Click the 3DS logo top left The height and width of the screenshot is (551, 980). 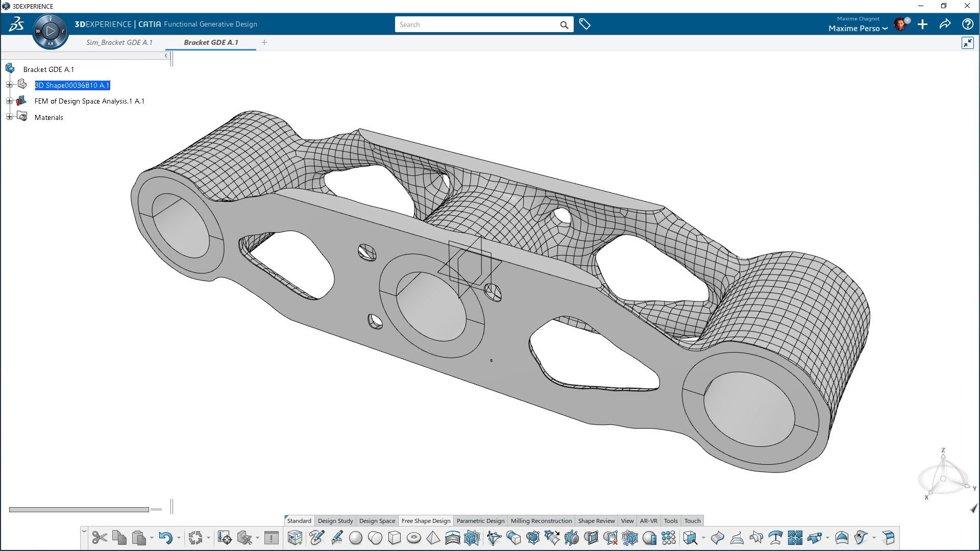point(16,24)
